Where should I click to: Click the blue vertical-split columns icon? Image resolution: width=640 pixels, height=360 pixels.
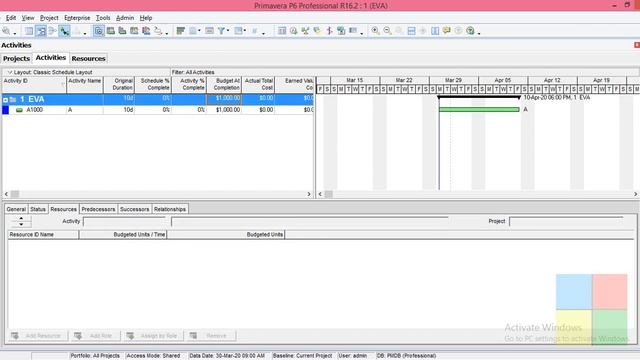435,31
